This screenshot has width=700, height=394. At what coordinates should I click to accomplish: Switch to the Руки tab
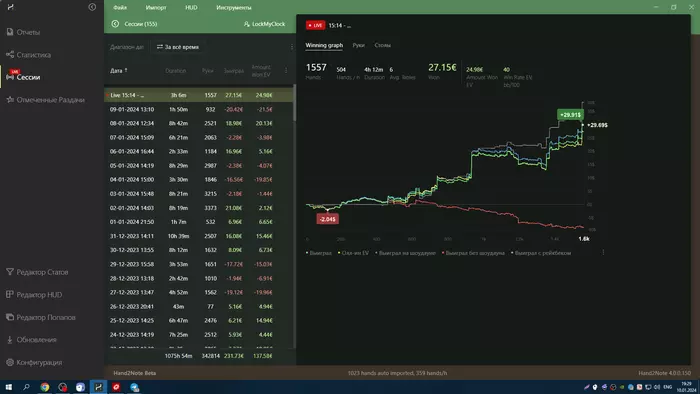pyautogui.click(x=358, y=45)
